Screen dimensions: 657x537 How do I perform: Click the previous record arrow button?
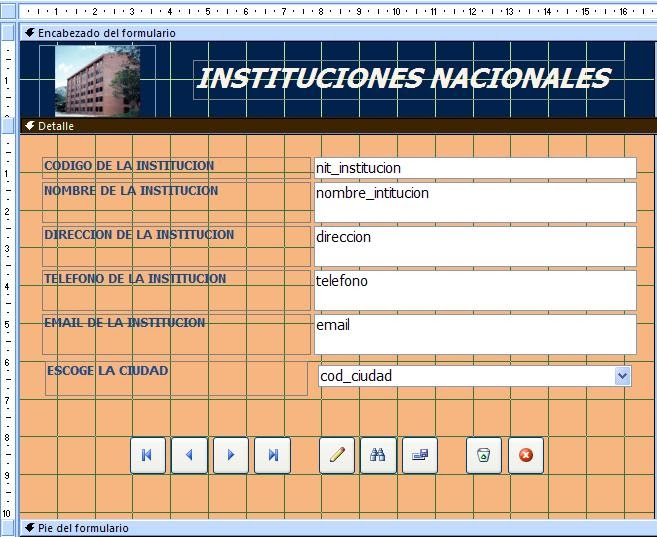click(x=189, y=455)
